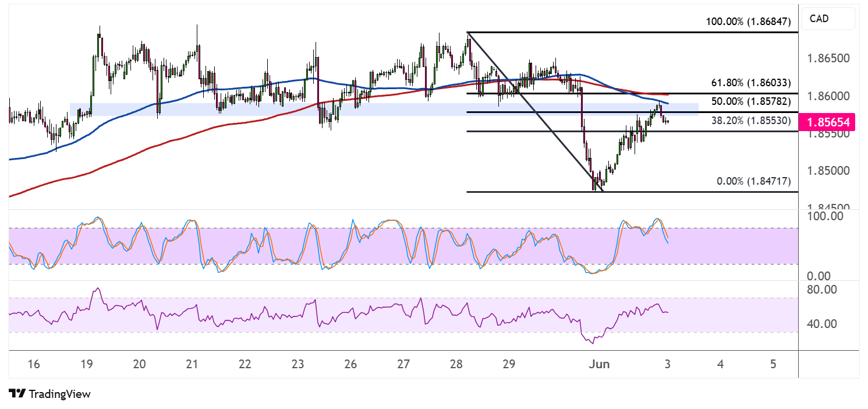Click the 1.86000 price axis label
This screenshot has width=868, height=409.
click(827, 96)
